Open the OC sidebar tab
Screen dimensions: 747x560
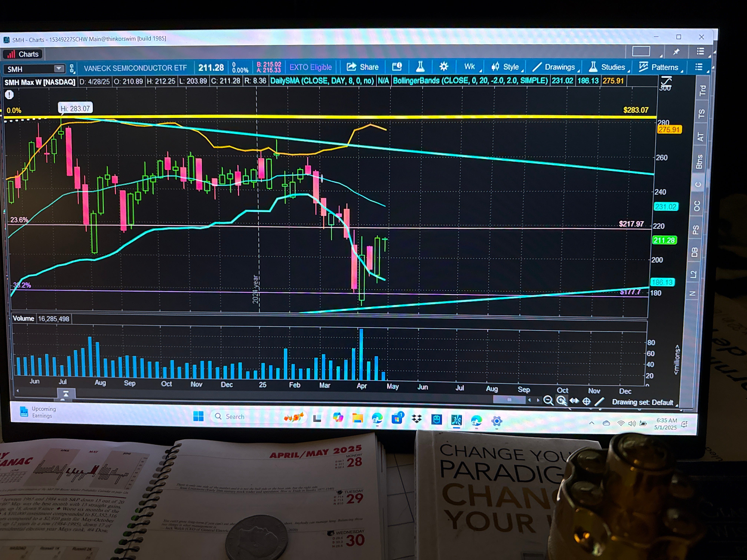coord(697,206)
